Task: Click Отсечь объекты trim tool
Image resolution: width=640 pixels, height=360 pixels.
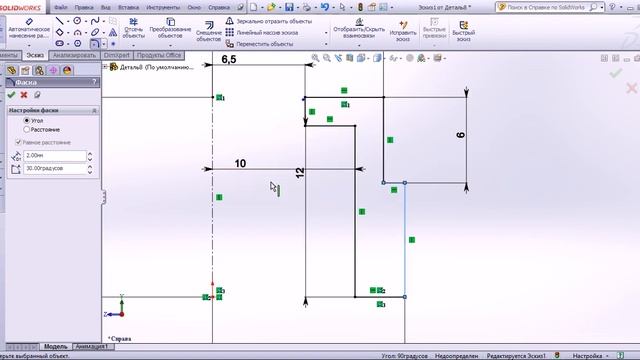Action: (x=133, y=28)
